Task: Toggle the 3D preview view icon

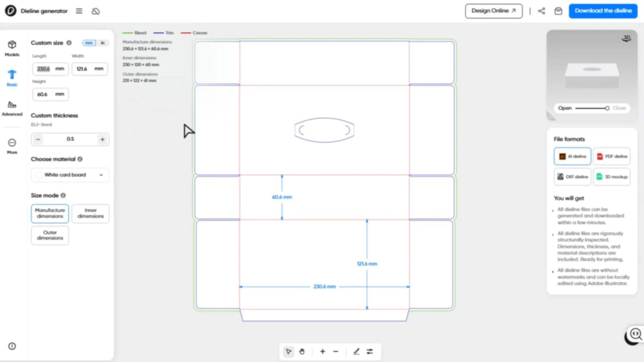Action: [x=626, y=39]
